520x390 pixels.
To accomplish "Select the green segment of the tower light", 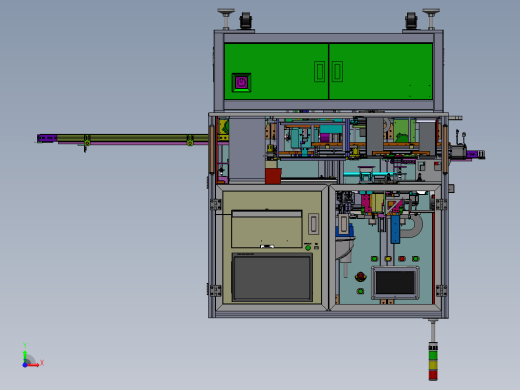I will click(433, 355).
